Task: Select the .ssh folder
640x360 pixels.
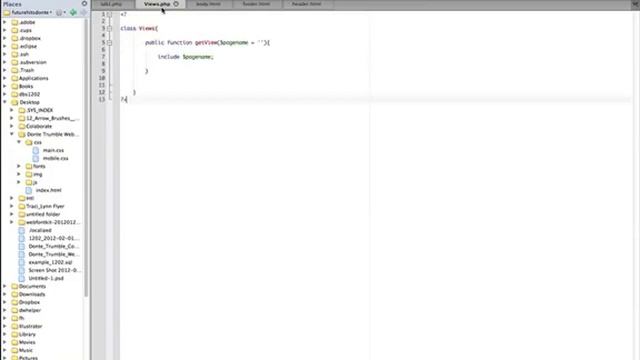Action: (x=24, y=54)
